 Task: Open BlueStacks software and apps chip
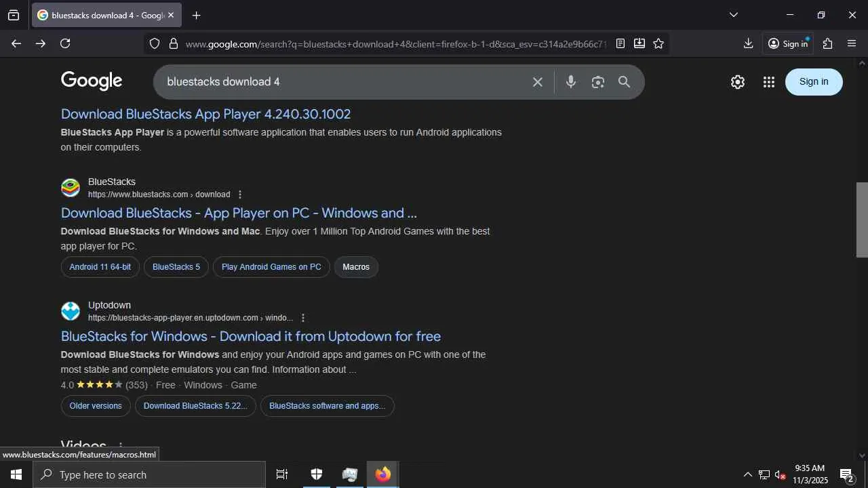tap(327, 406)
